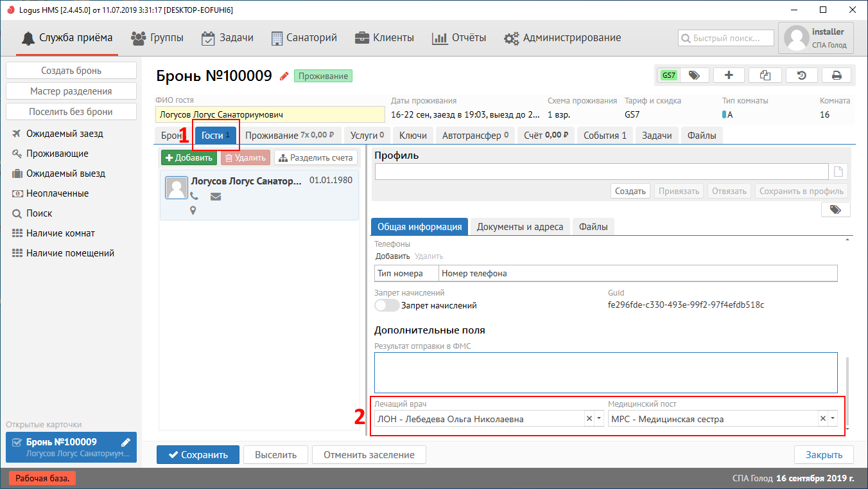
Task: Expand the Лечащий врач dropdown
Action: pyautogui.click(x=599, y=419)
